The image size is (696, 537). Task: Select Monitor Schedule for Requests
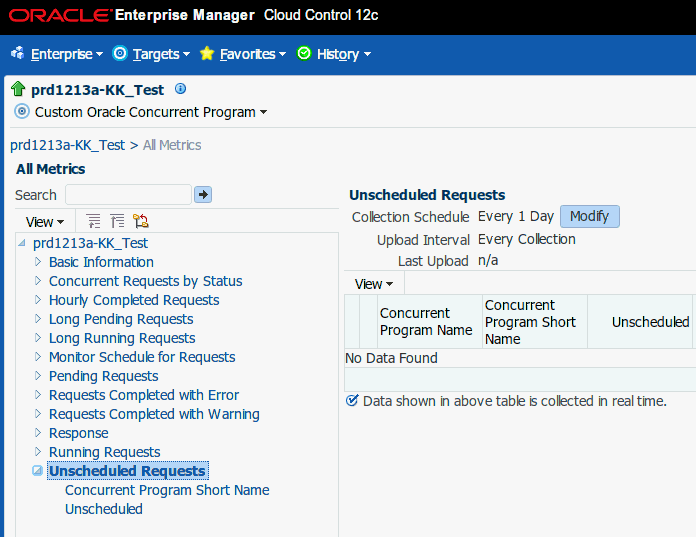coord(142,357)
